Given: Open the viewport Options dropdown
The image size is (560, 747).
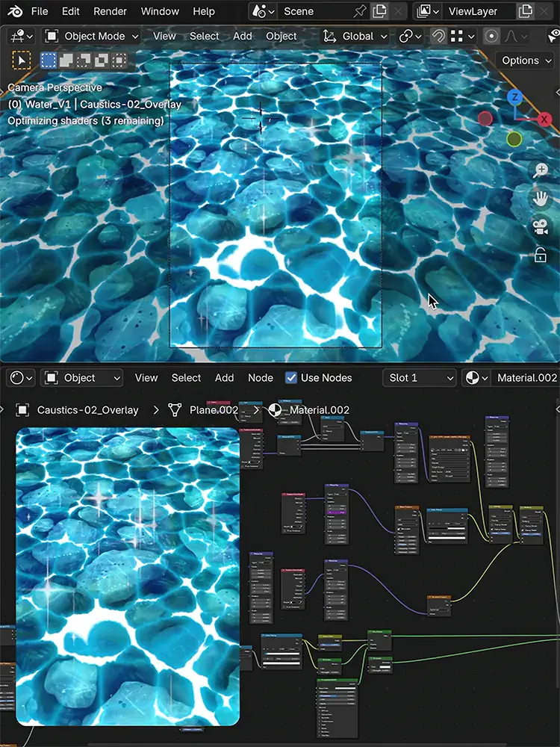Looking at the screenshot, I should (526, 61).
